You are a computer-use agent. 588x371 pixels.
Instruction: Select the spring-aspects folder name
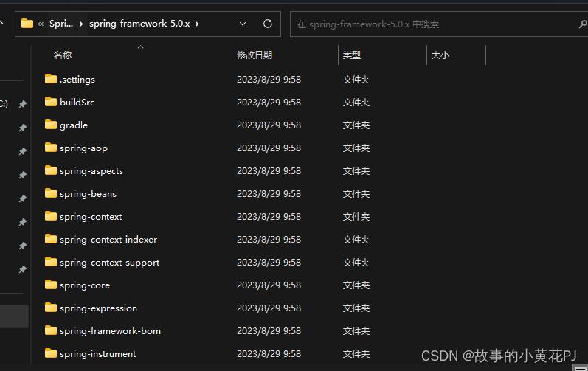(x=91, y=171)
